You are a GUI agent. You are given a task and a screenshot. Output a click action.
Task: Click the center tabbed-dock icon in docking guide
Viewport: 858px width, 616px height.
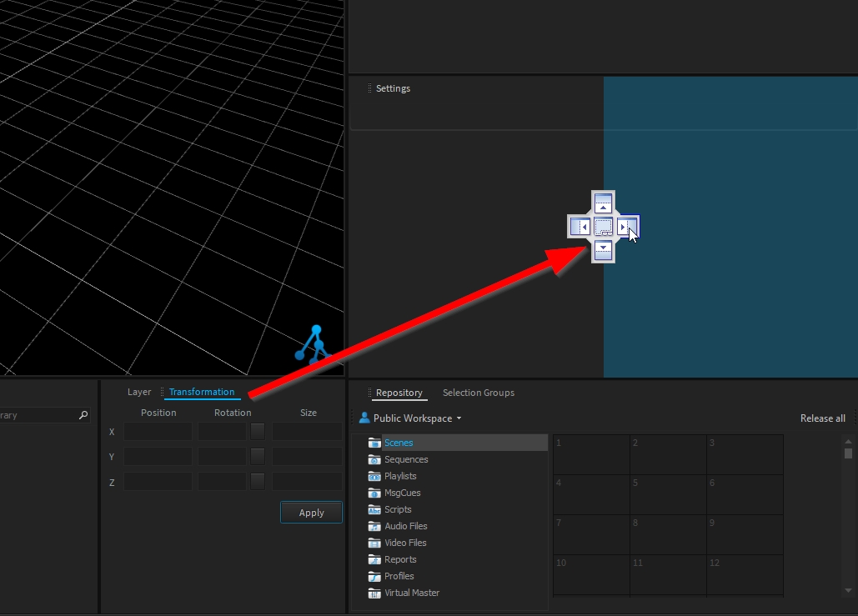[604, 227]
